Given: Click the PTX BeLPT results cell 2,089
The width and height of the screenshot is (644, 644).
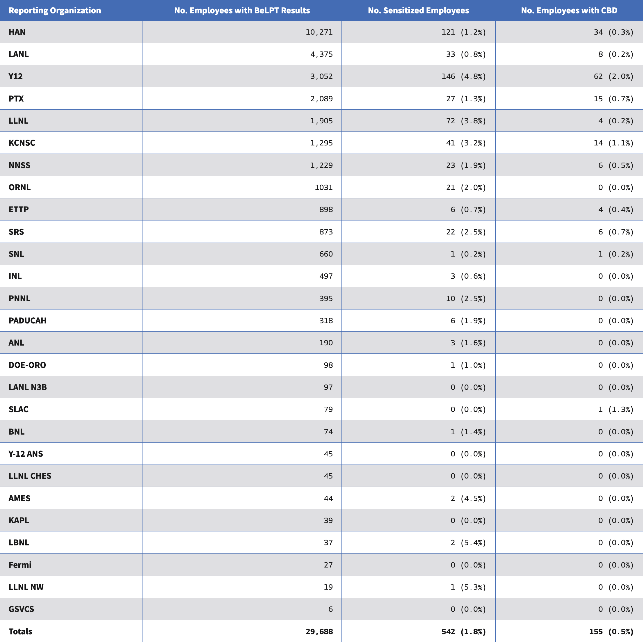Looking at the screenshot, I should (321, 99).
